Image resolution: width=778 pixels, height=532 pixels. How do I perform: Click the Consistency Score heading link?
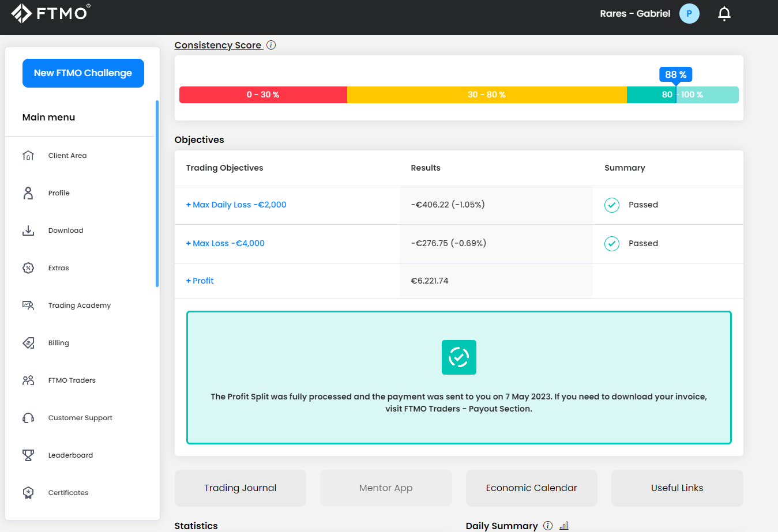coord(218,45)
